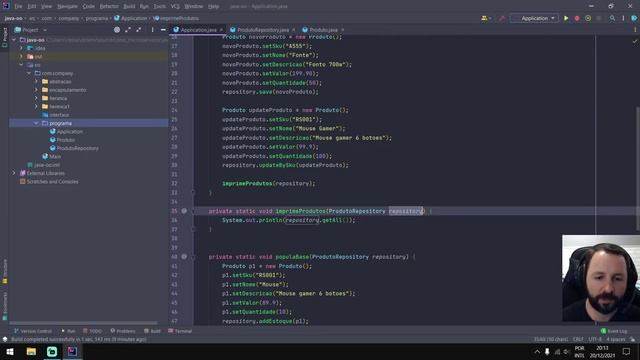This screenshot has height=360, width=640.
Task: Open the VCS menu
Action: (175, 7)
